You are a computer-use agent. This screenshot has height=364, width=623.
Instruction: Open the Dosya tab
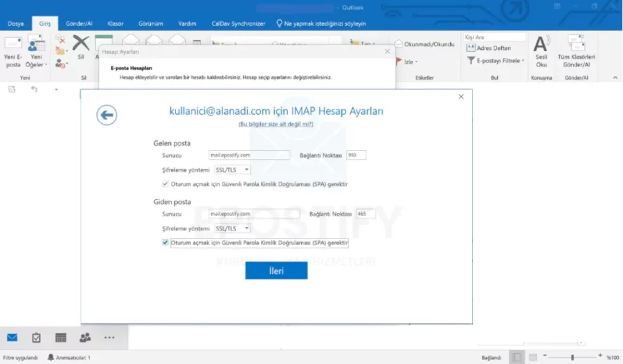tap(15, 24)
